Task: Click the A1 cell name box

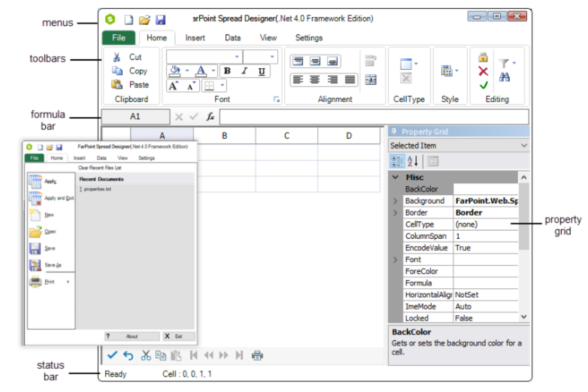Action: pyautogui.click(x=135, y=116)
